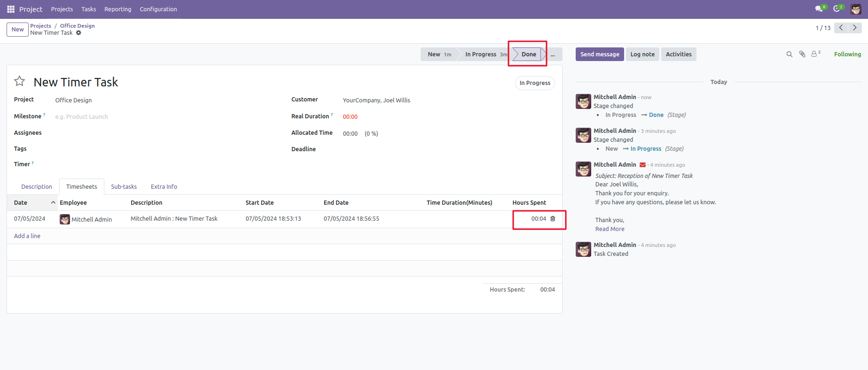Open the Configuration menu
The height and width of the screenshot is (370, 868).
pos(158,9)
